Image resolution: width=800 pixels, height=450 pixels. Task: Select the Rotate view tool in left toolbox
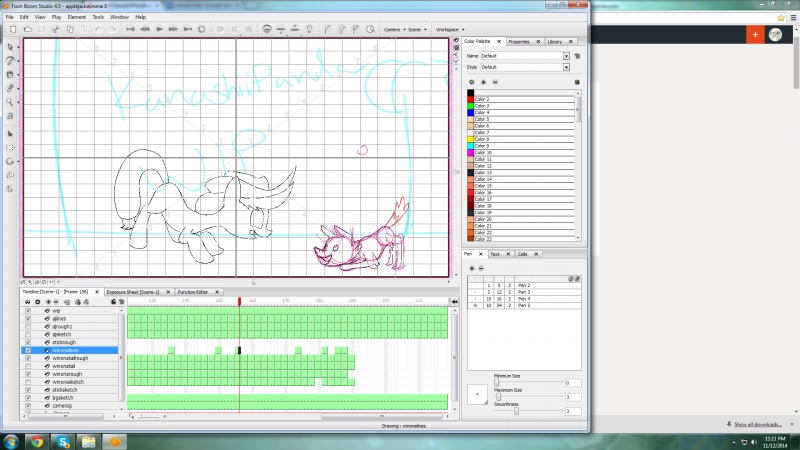pyautogui.click(x=10, y=161)
